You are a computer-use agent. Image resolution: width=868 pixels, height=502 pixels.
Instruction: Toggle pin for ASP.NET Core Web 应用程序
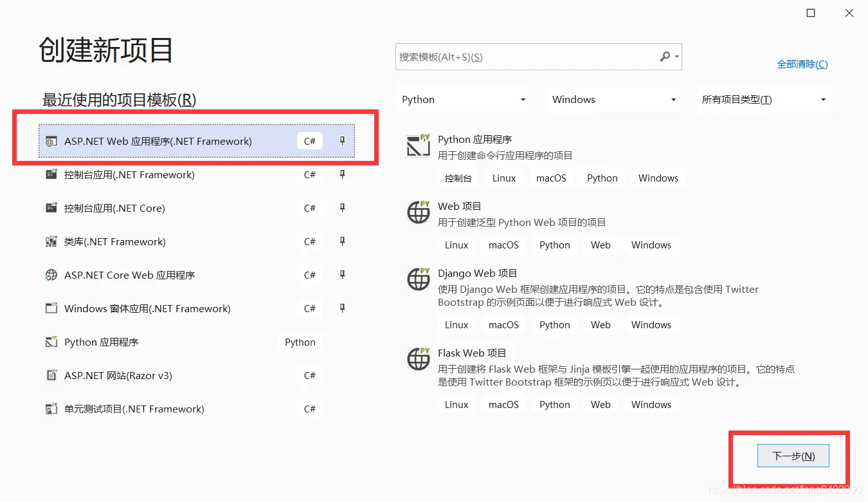click(x=342, y=275)
